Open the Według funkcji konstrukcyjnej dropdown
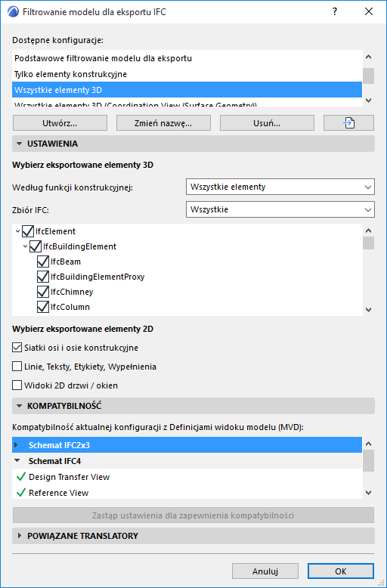387x588 pixels. click(x=280, y=187)
